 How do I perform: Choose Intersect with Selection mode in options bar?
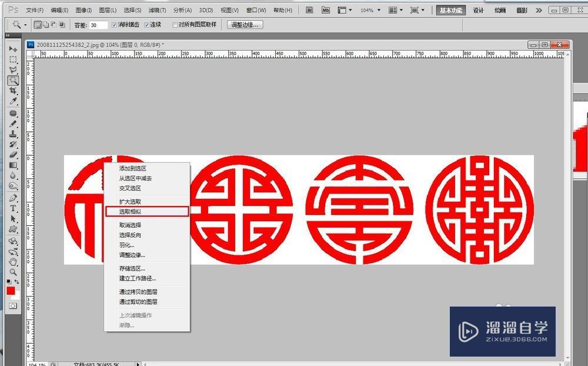click(62, 25)
